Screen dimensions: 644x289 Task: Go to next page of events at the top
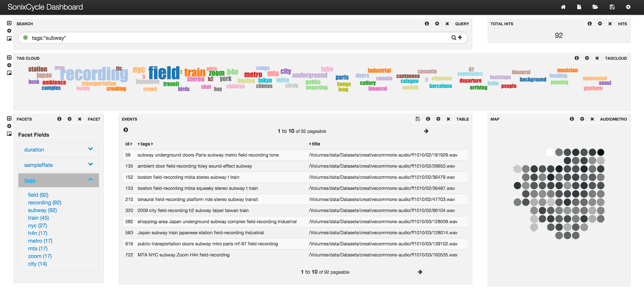426,131
